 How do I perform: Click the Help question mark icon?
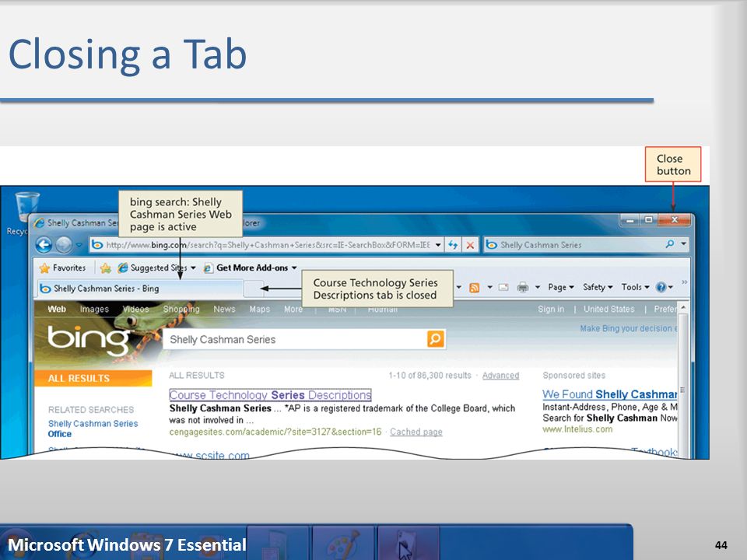pos(661,287)
